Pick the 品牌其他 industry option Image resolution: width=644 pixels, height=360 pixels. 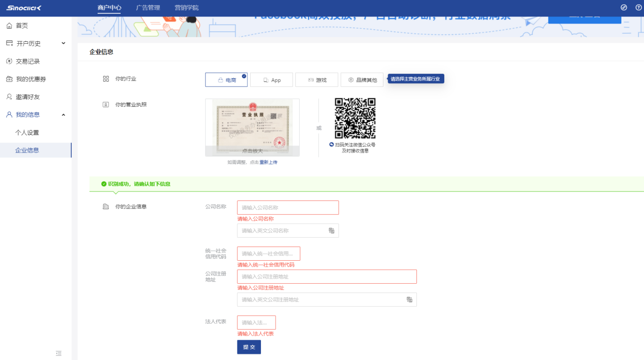tap(362, 80)
